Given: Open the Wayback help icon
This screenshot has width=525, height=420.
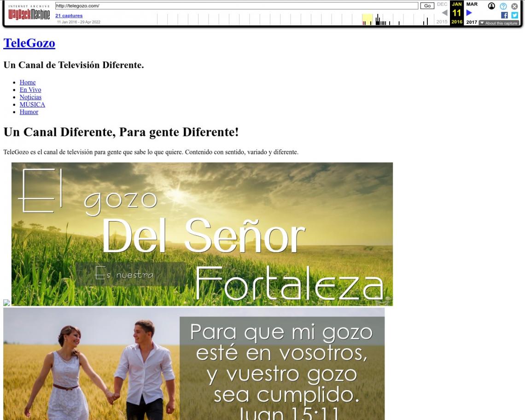Looking at the screenshot, I should [x=503, y=6].
